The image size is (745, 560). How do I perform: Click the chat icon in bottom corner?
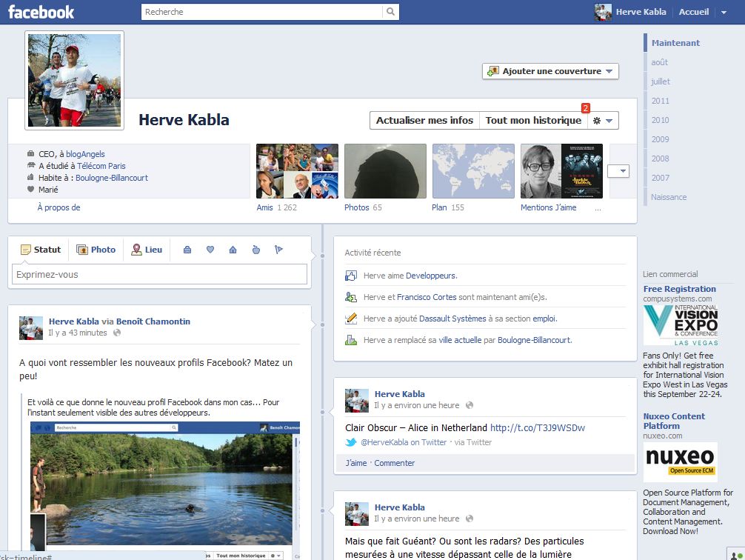tap(736, 554)
